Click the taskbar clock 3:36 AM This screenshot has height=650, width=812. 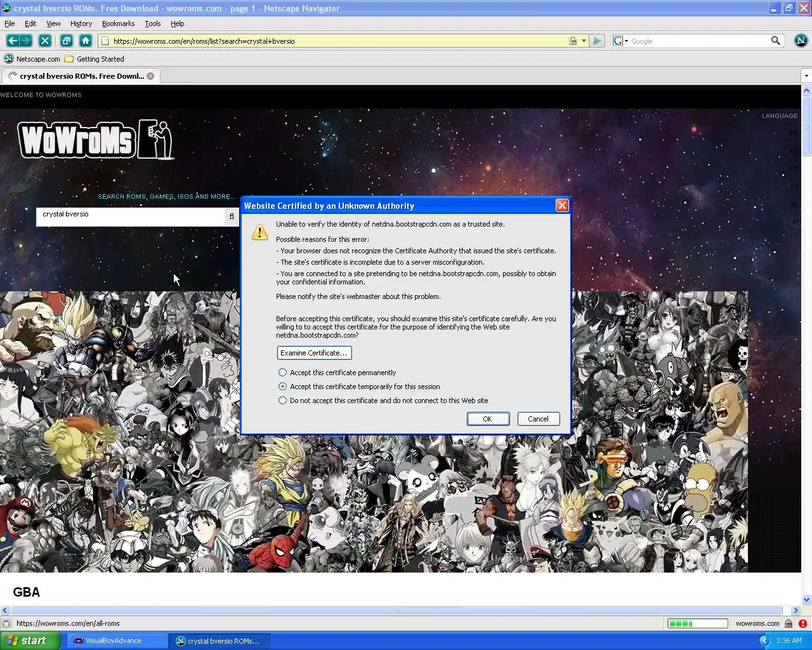(x=789, y=640)
